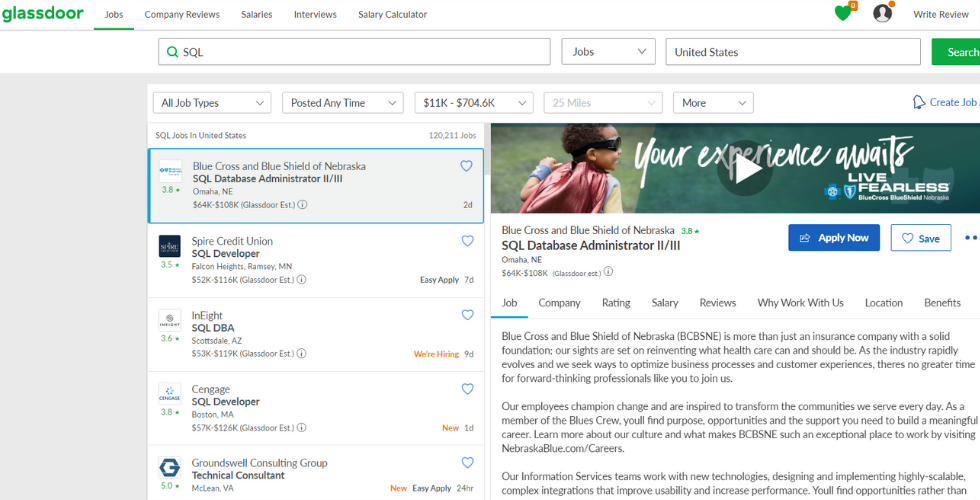Viewport: 980px width, 500px height.
Task: Switch to the Benefits tab
Action: coord(942,303)
